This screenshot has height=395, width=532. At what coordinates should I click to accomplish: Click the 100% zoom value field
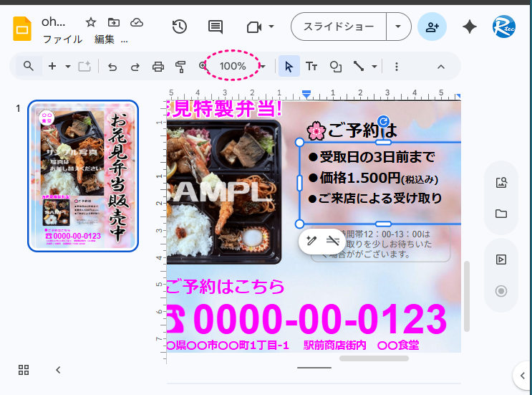(x=233, y=66)
